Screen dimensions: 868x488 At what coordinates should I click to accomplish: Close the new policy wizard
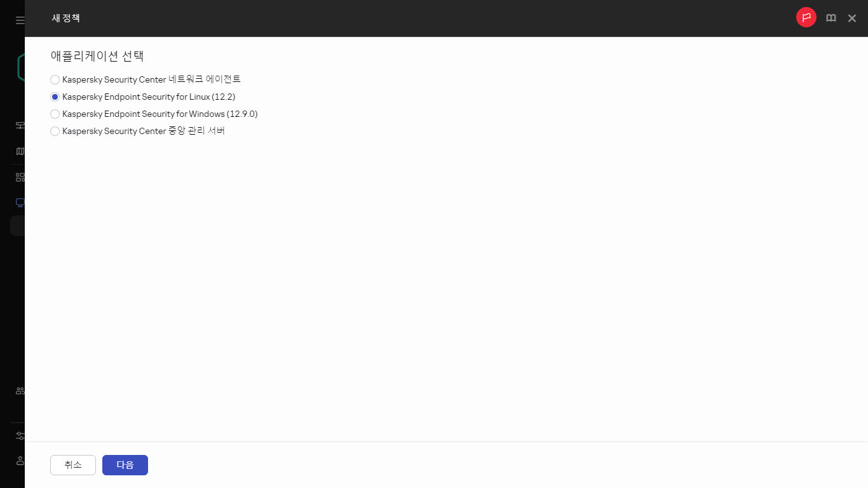(852, 18)
